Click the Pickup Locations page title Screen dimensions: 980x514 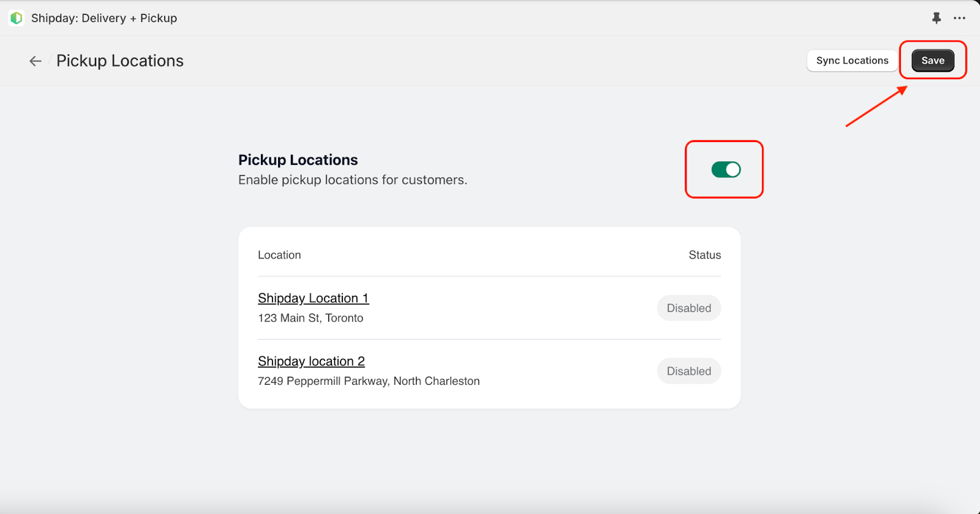pyautogui.click(x=120, y=61)
